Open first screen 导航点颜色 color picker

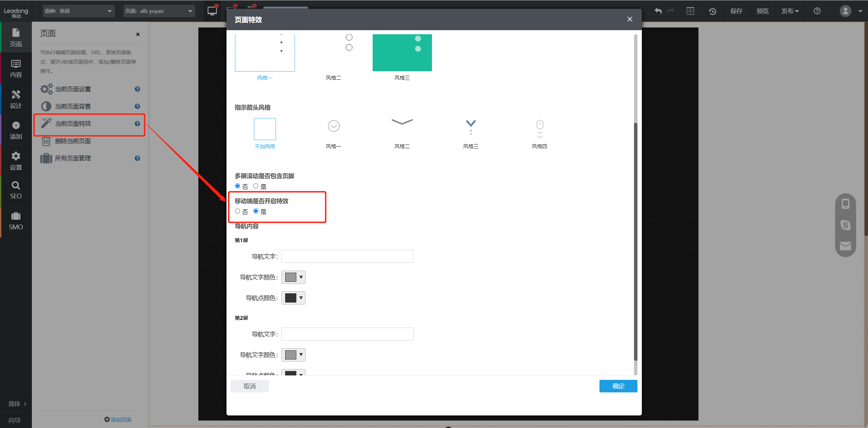(x=293, y=298)
